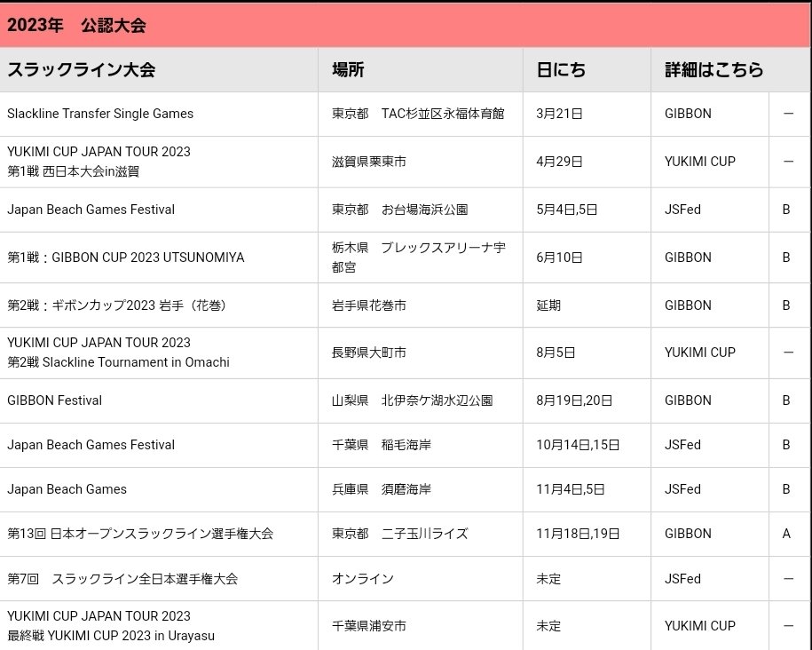Click オンライン location cell
This screenshot has width=812, height=650.
[x=363, y=579]
